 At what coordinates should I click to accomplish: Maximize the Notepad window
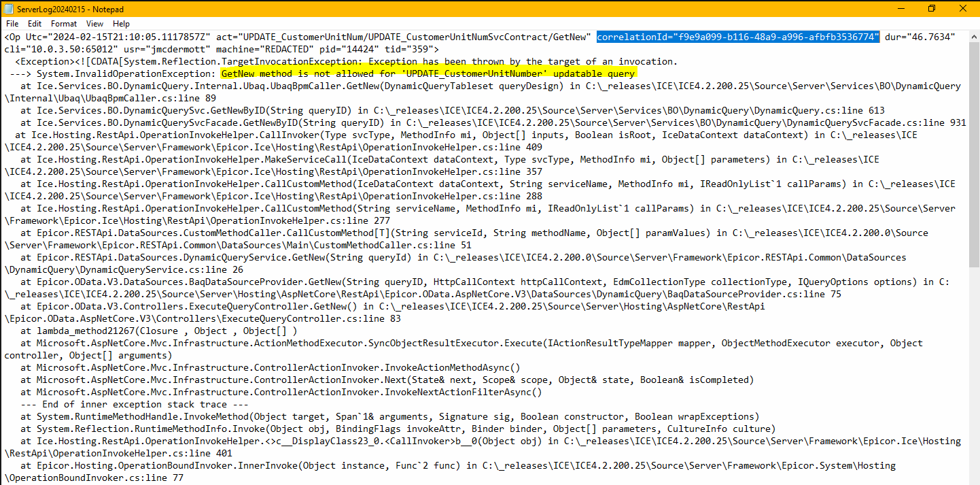point(931,7)
